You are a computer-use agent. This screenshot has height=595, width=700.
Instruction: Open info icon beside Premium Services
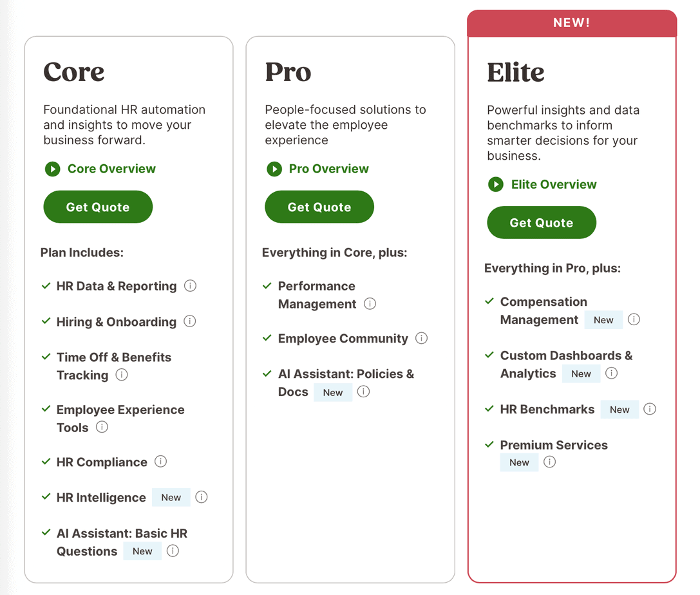[x=549, y=462]
